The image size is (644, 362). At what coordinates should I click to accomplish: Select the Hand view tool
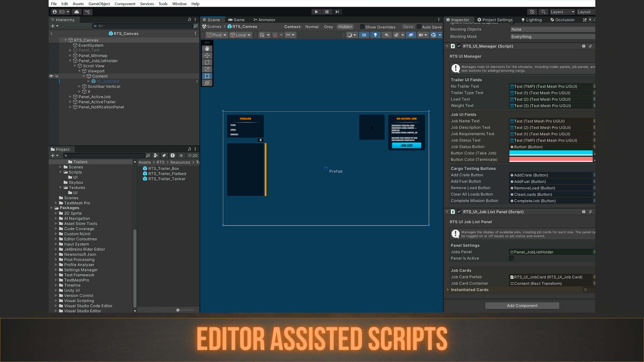(x=207, y=49)
